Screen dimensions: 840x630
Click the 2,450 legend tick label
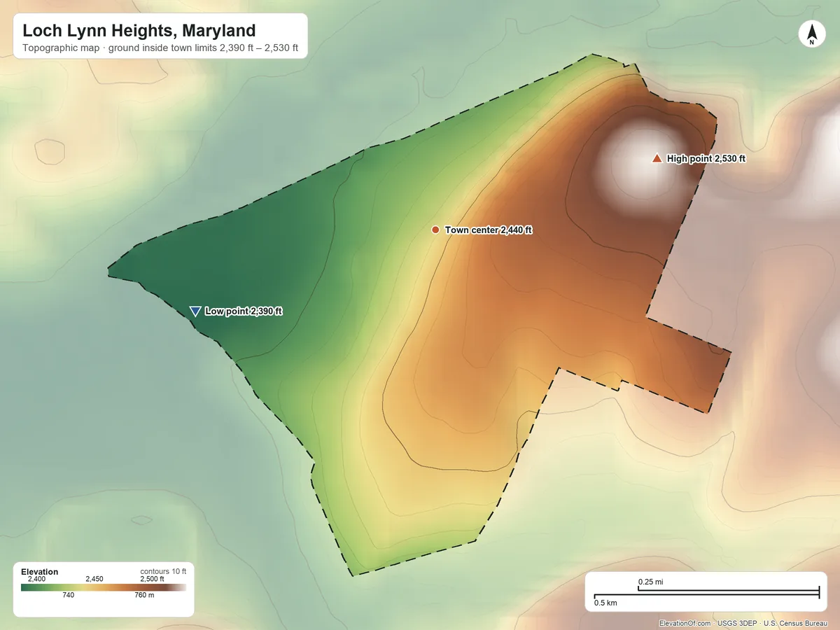[94, 579]
